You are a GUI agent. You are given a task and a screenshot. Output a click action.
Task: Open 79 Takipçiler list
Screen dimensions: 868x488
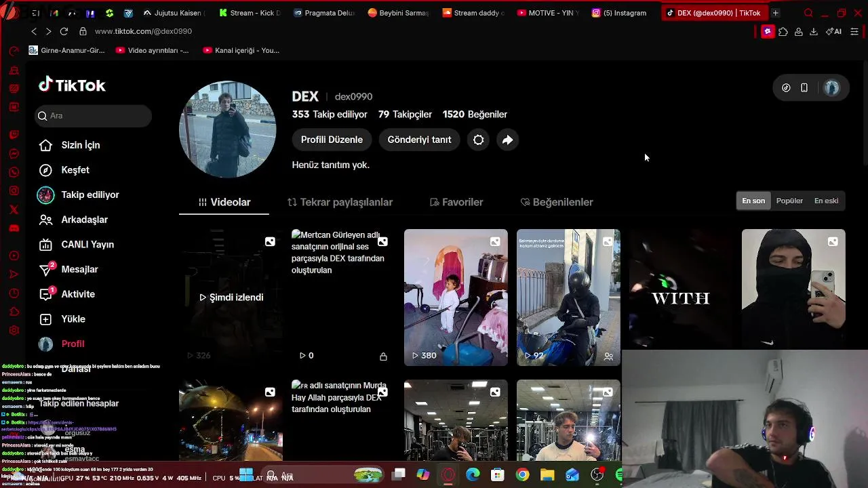[405, 115]
